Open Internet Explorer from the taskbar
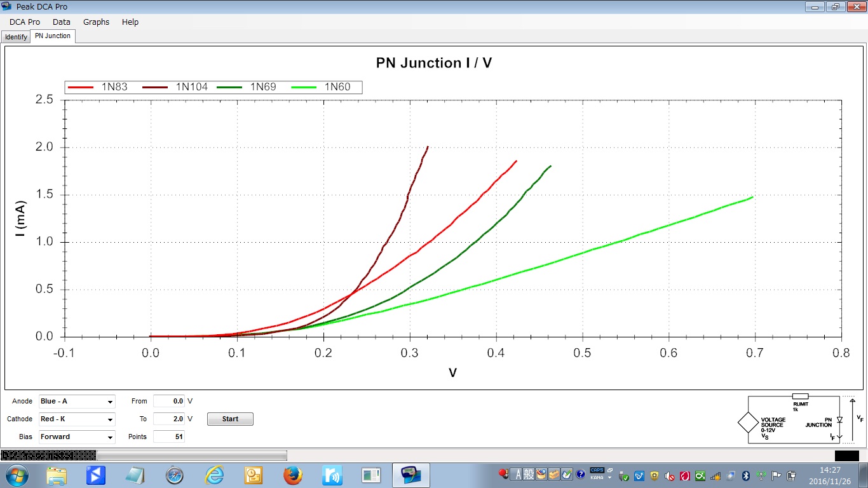 tap(214, 475)
